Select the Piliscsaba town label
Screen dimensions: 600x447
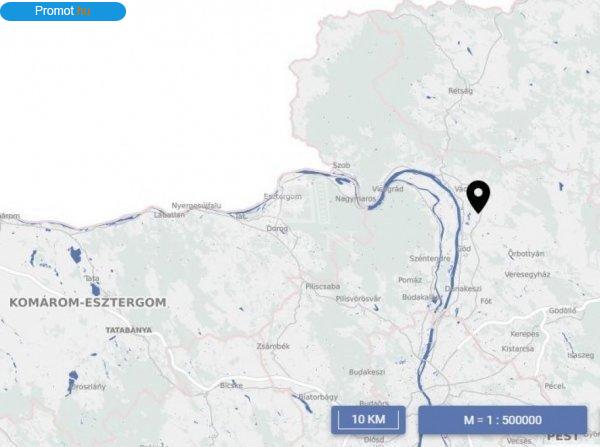323,286
